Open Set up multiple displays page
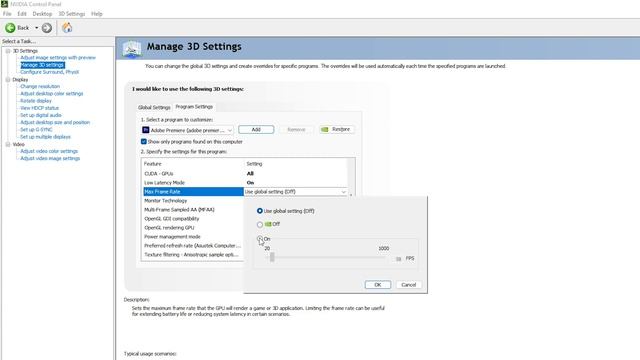This screenshot has width=640, height=360. [x=45, y=137]
